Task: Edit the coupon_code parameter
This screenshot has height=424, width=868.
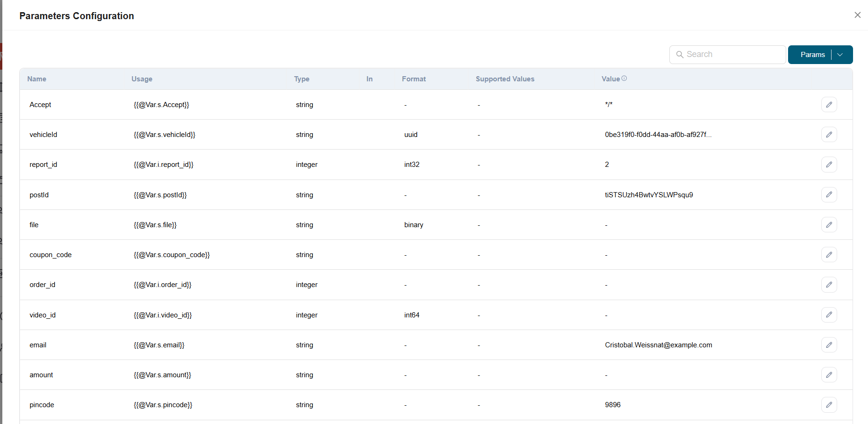Action: (829, 254)
